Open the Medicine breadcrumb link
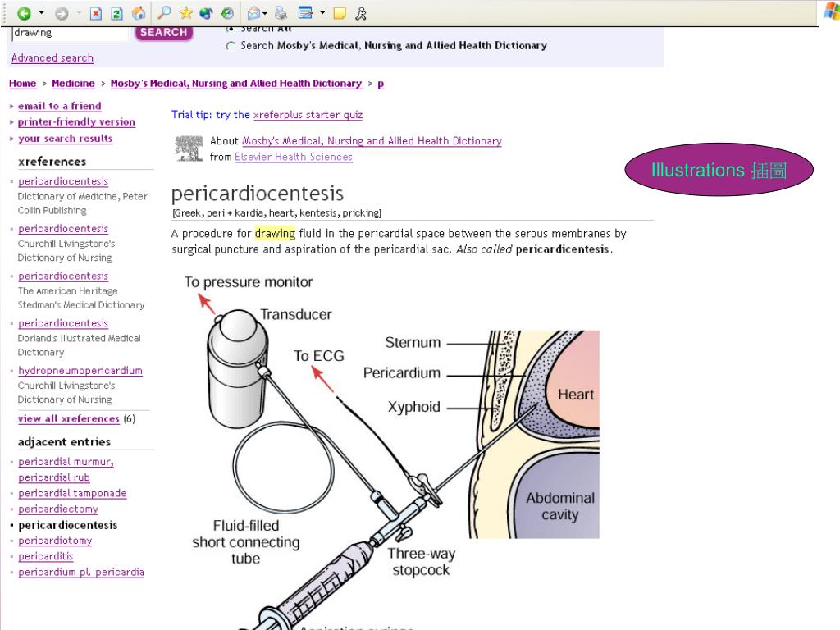The height and width of the screenshot is (630, 840). pos(73,84)
